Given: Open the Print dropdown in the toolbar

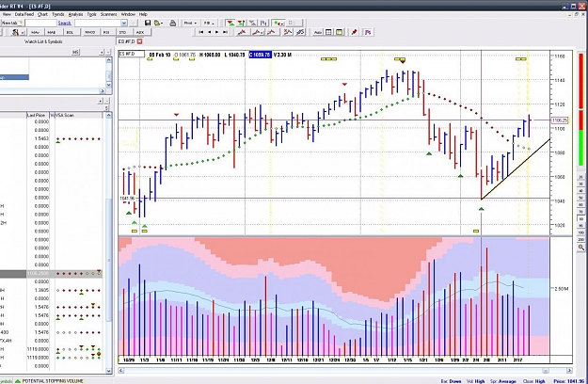Looking at the screenshot, I should point(190,24).
